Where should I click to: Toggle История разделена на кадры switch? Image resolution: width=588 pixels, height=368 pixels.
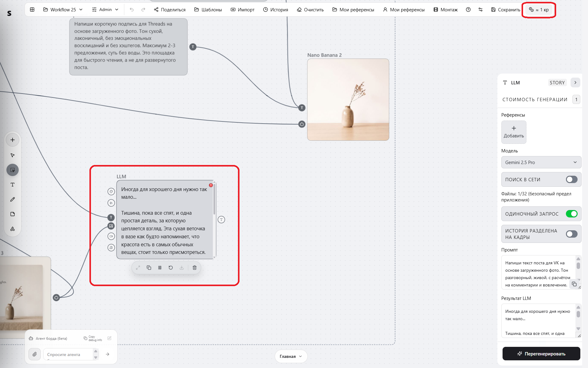(571, 234)
